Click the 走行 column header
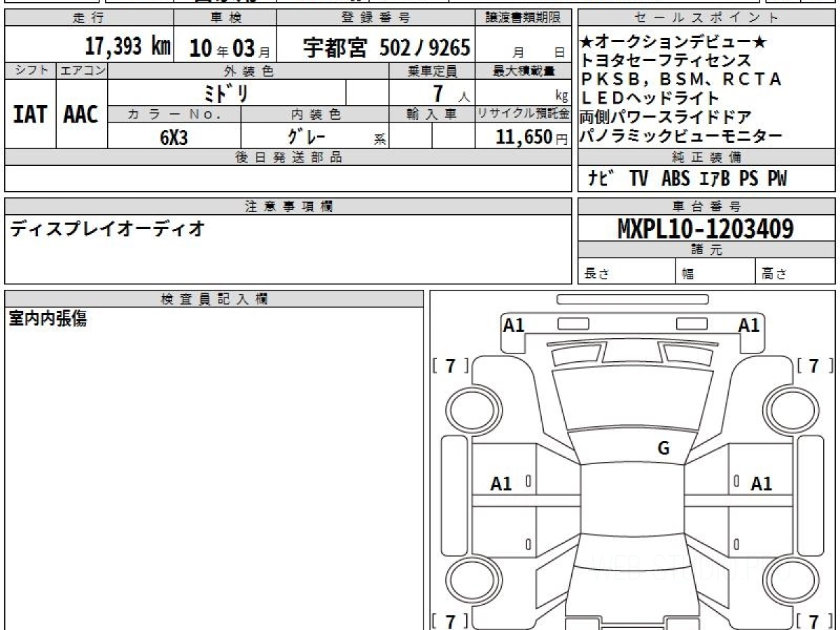The height and width of the screenshot is (630, 840). [88, 18]
